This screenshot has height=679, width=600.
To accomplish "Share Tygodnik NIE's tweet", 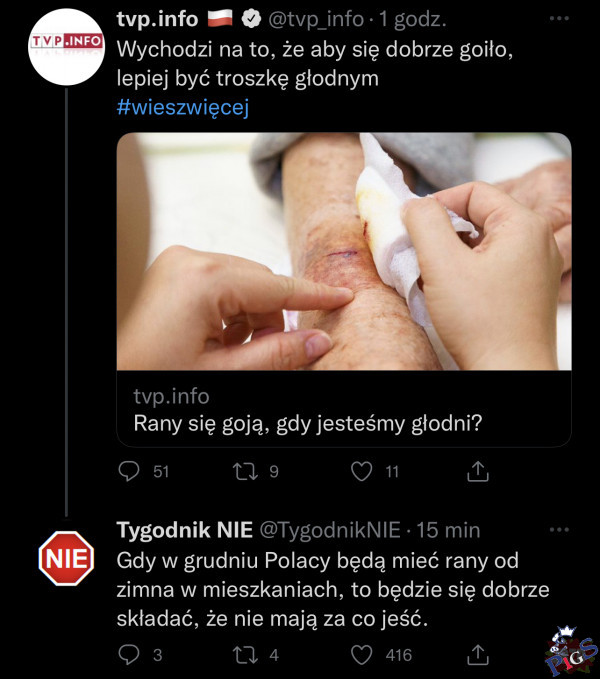I will 478,655.
